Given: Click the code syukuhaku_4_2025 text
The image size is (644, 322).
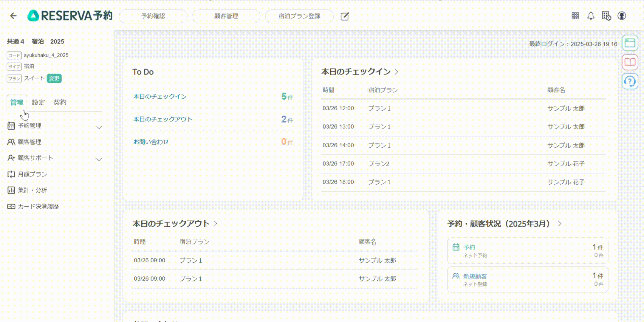Looking at the screenshot, I should 46,55.
